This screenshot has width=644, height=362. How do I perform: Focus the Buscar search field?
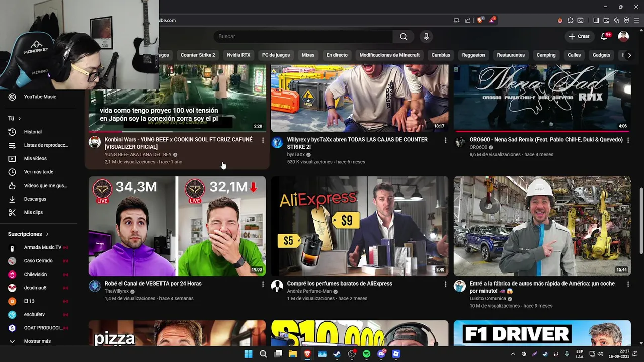[x=303, y=36]
